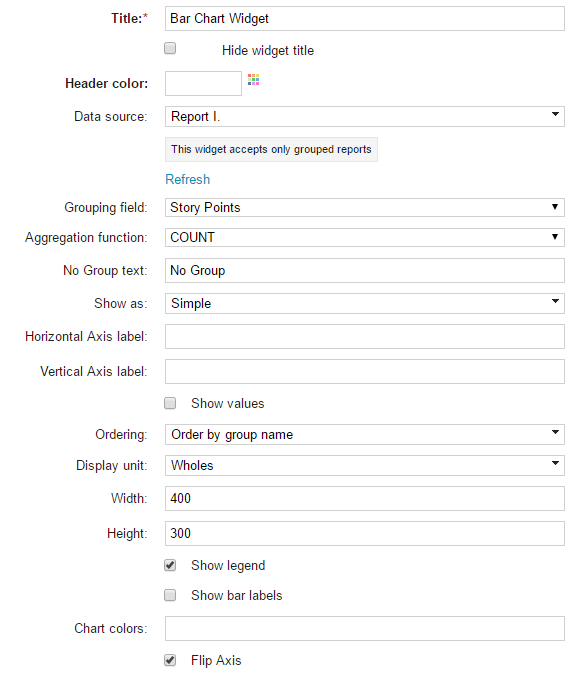Click the Refresh link

[187, 179]
